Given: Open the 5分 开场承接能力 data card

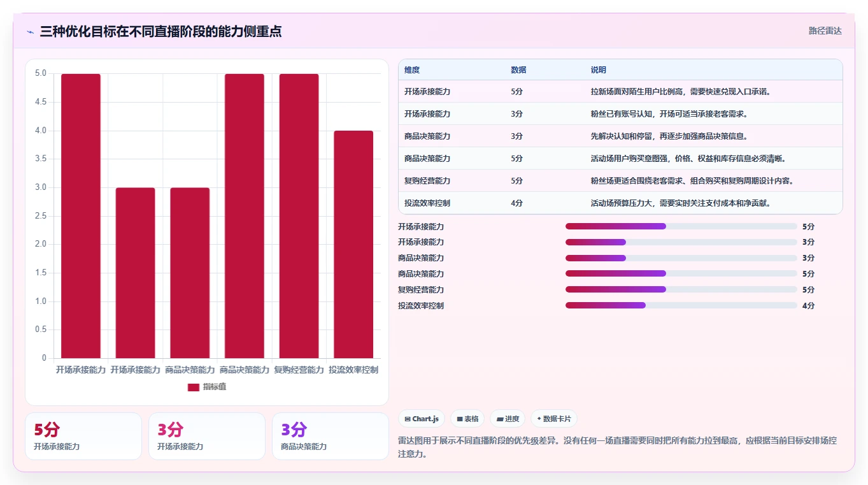Looking at the screenshot, I should click(x=83, y=436).
